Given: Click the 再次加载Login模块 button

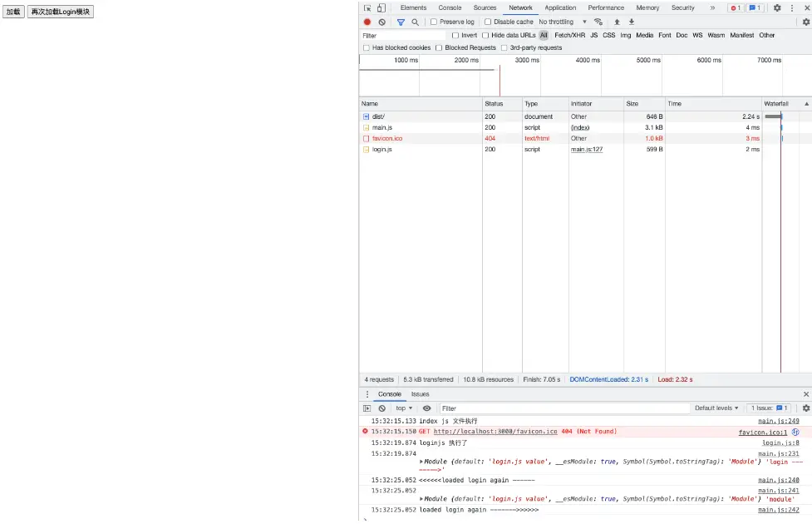Looking at the screenshot, I should click(61, 12).
